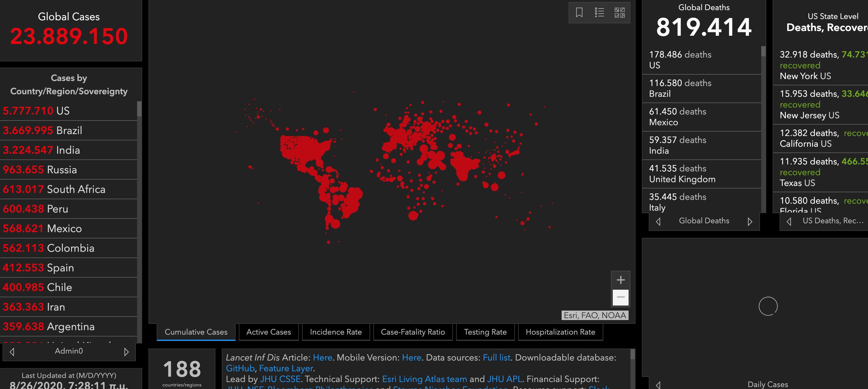Zoom out on the map

pyautogui.click(x=620, y=297)
